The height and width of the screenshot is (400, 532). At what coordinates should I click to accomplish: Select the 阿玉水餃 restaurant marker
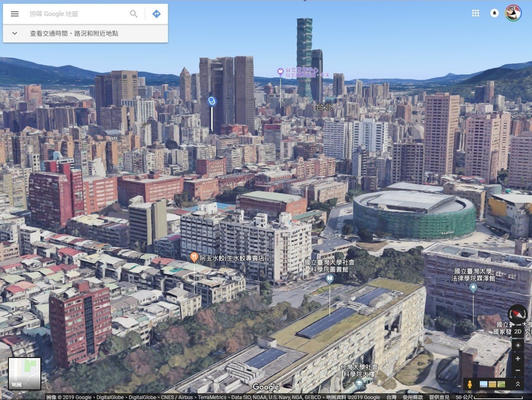[194, 257]
